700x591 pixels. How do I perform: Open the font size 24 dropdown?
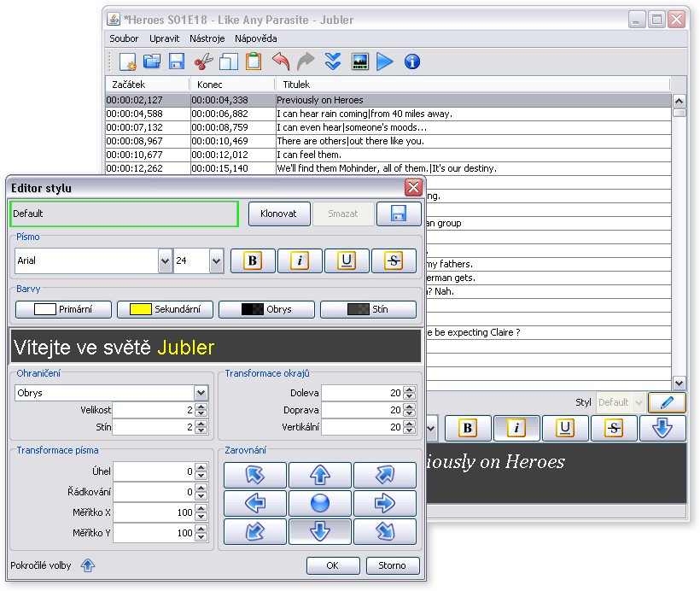coord(216,260)
